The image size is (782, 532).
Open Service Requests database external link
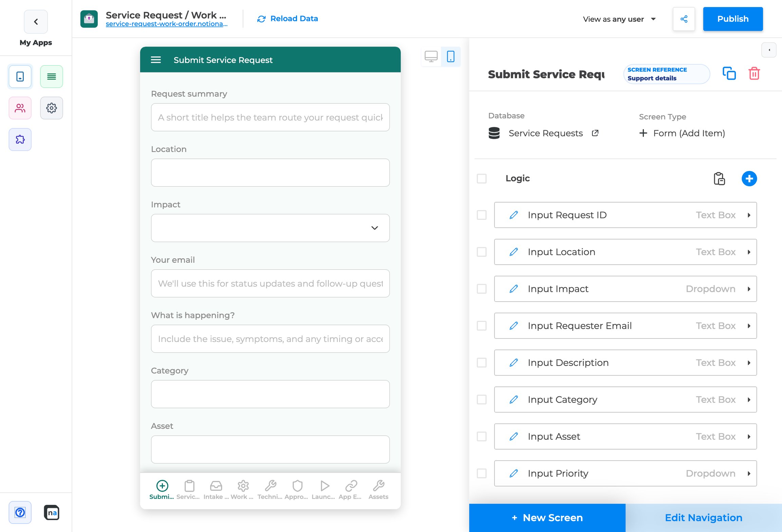[x=595, y=133]
